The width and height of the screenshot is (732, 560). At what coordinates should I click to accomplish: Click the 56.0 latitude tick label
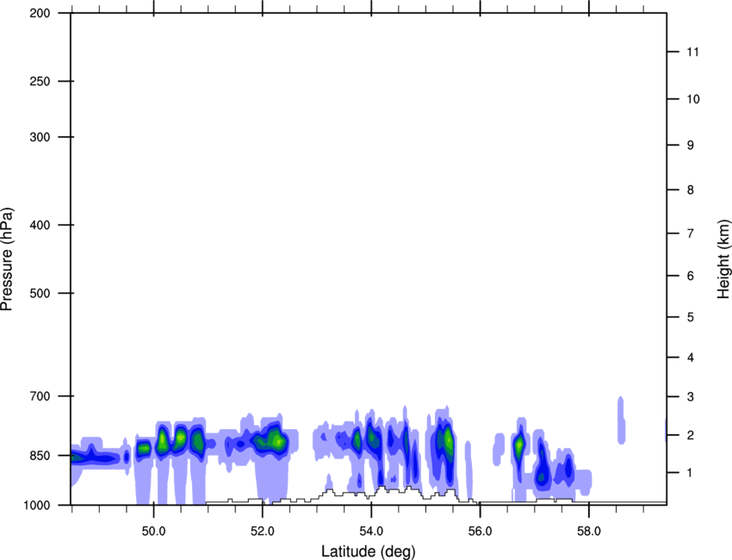(480, 532)
